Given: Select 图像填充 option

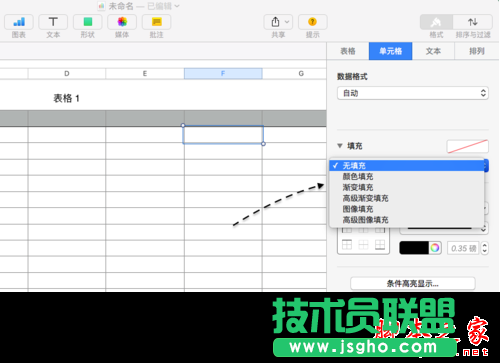Looking at the screenshot, I should pos(407,209).
